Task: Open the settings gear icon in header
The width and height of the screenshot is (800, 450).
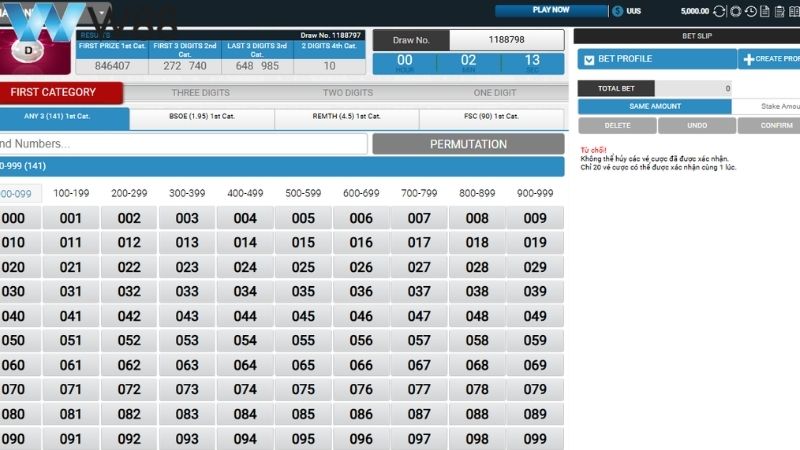Action: pyautogui.click(x=736, y=12)
